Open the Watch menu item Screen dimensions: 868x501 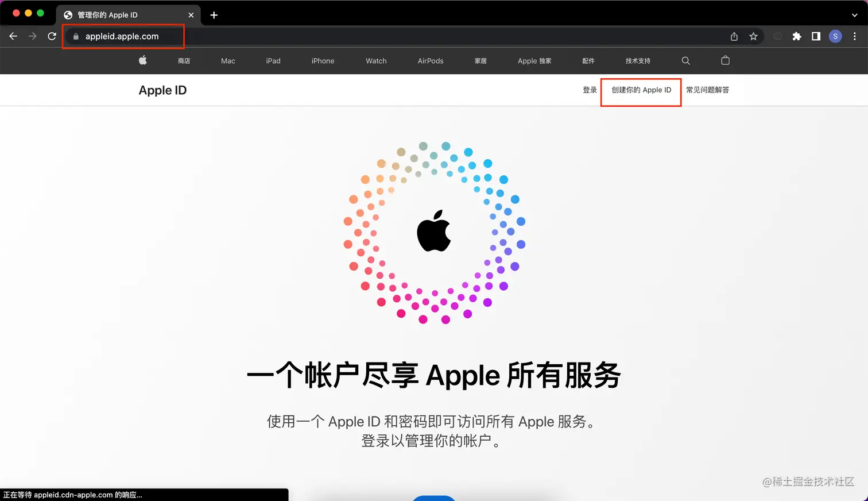[376, 61]
